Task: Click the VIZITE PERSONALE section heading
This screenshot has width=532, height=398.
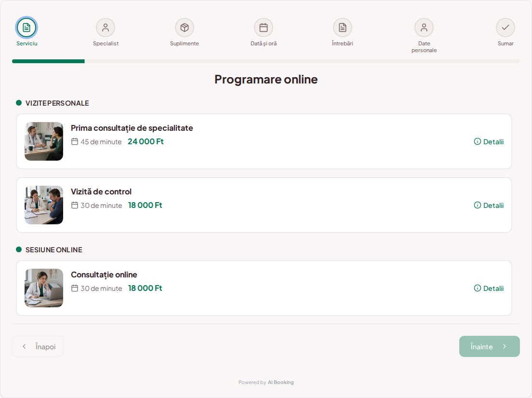Action: point(57,103)
